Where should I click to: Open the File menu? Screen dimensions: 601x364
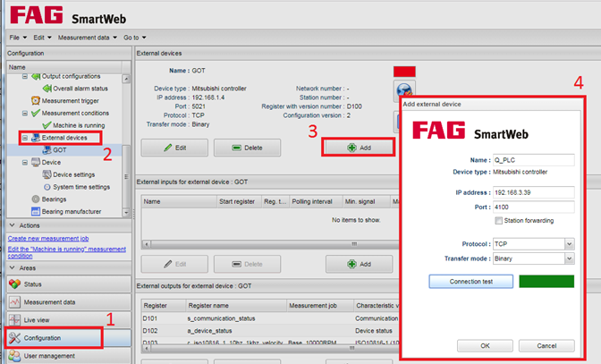click(18, 38)
